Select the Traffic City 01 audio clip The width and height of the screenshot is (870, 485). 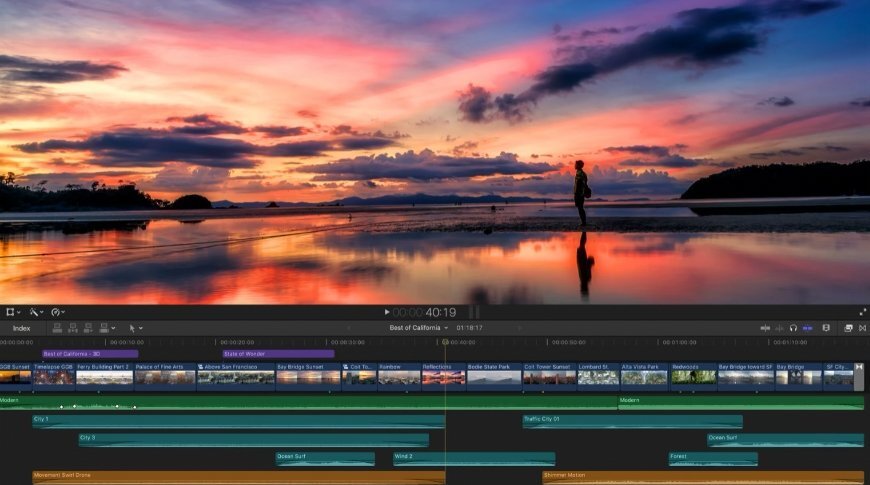[633, 422]
